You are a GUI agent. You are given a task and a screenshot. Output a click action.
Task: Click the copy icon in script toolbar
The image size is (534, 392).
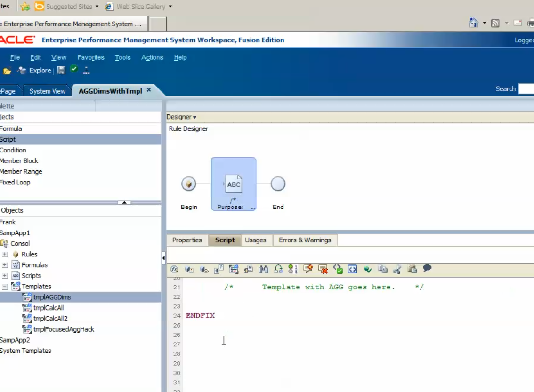pos(382,269)
